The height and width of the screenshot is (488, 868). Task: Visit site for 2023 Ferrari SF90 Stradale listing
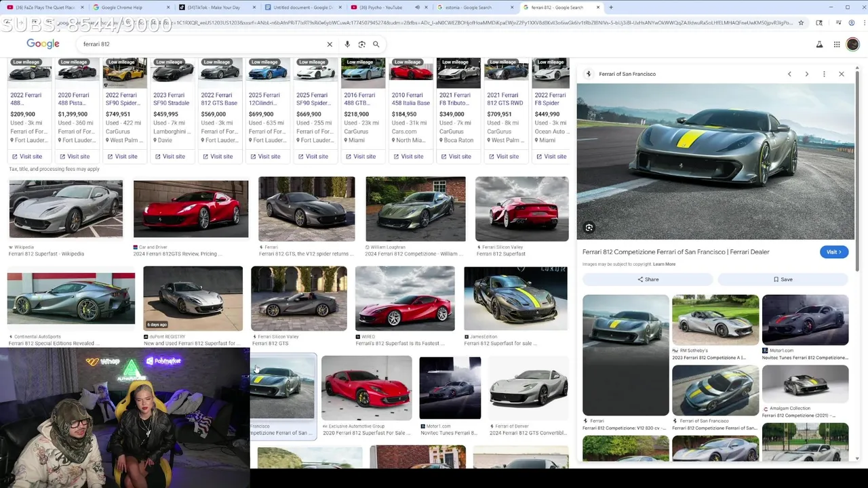(x=170, y=157)
